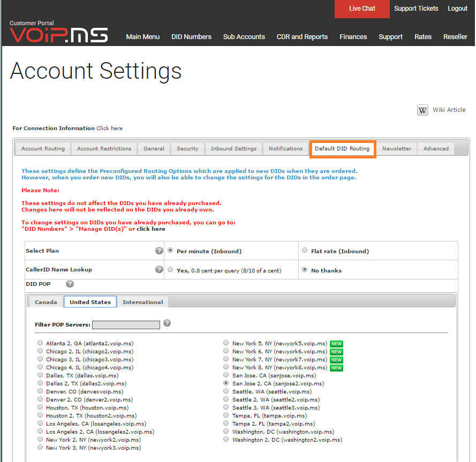This screenshot has width=476, height=462.
Task: Open help for CallerID Name Lookup
Action: tap(159, 269)
